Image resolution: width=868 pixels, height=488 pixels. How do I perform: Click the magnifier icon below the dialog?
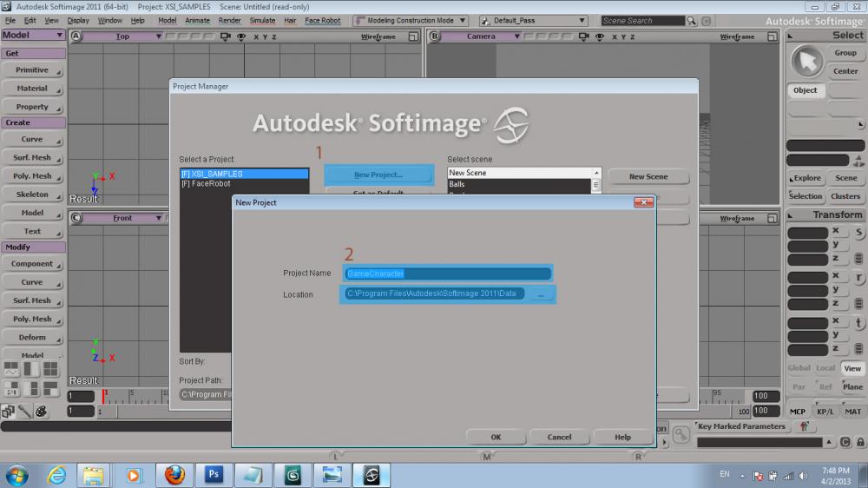point(681,435)
